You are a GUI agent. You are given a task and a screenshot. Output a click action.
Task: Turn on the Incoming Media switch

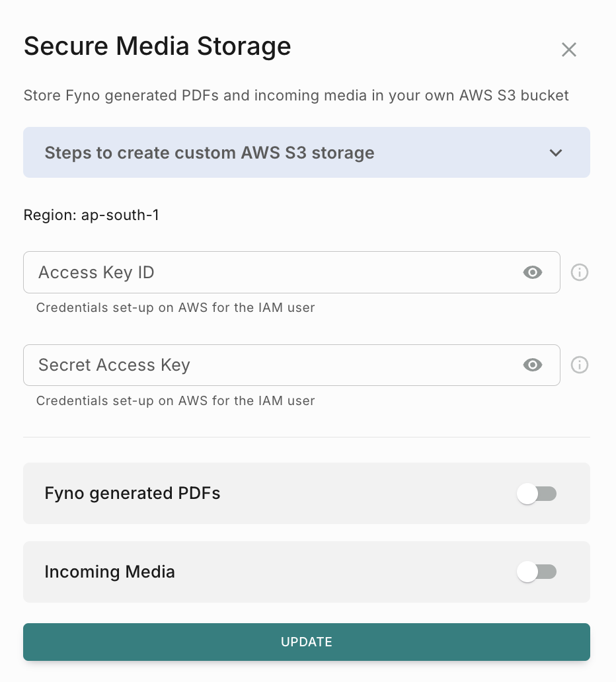(537, 572)
